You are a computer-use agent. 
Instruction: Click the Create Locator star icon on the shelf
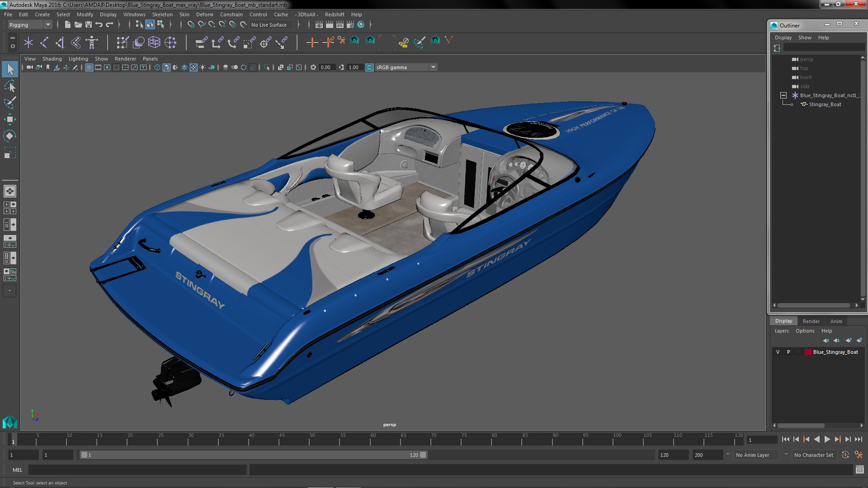(28, 42)
